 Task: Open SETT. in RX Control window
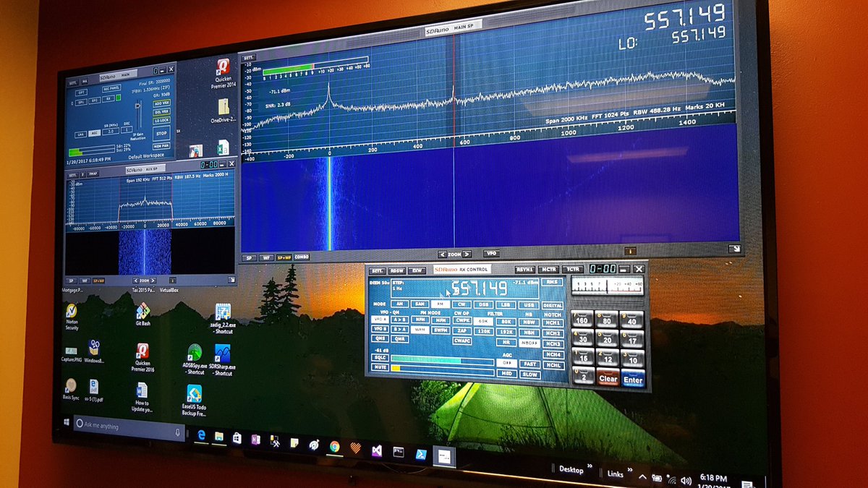tap(378, 271)
